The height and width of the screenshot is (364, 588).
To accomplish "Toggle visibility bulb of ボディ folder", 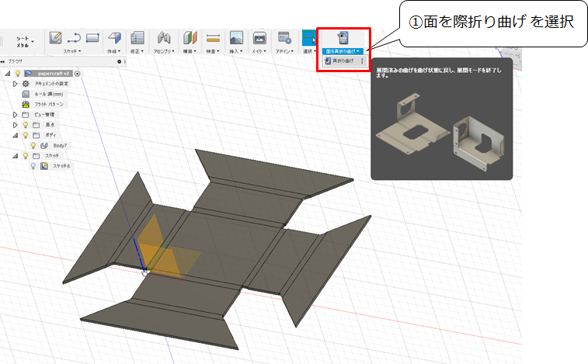I will point(26,135).
